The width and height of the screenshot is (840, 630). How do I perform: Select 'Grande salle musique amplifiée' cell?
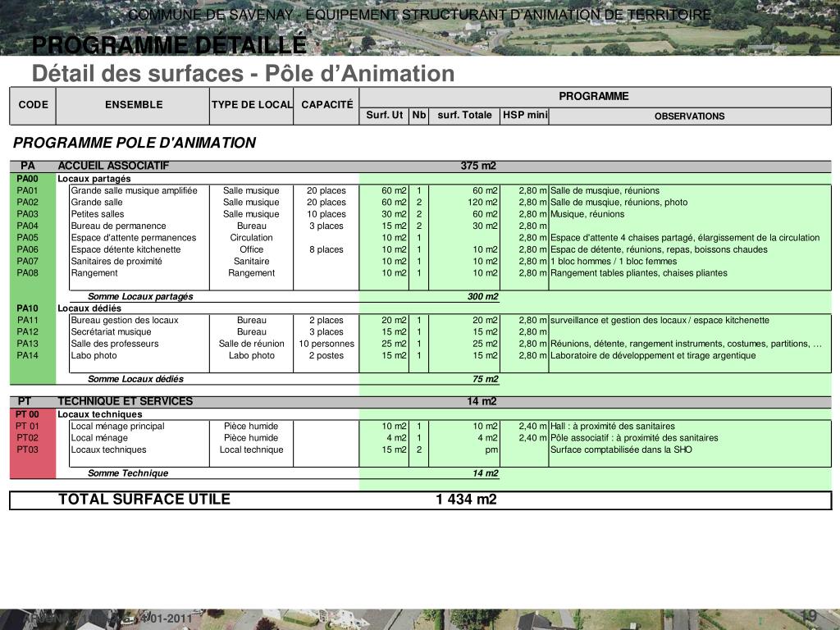(134, 190)
